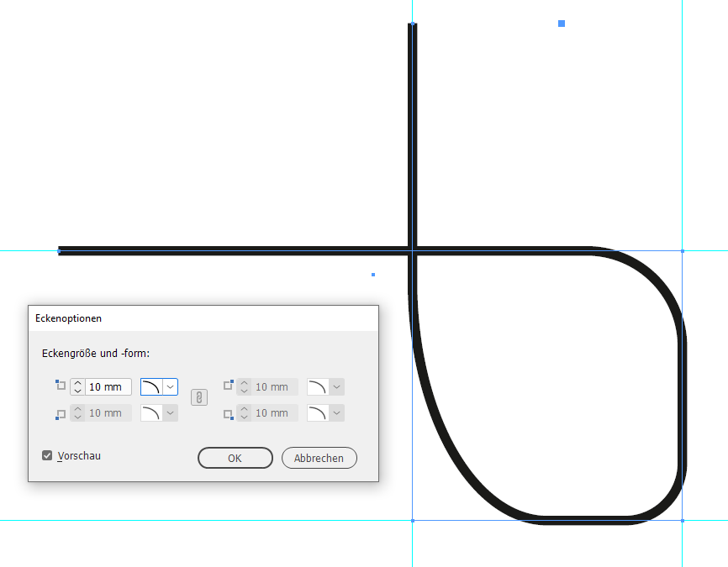Screen dimensions: 728x567
Task: Click the top-left rounded corner shape preview
Action: point(152,386)
